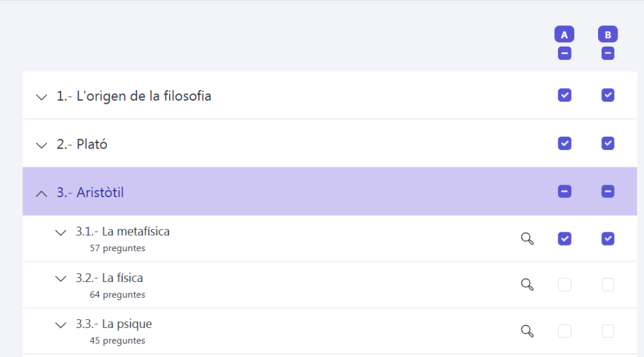The width and height of the screenshot is (644, 357).
Task: Select the 3.- Aristòtil heading
Action: tap(90, 193)
